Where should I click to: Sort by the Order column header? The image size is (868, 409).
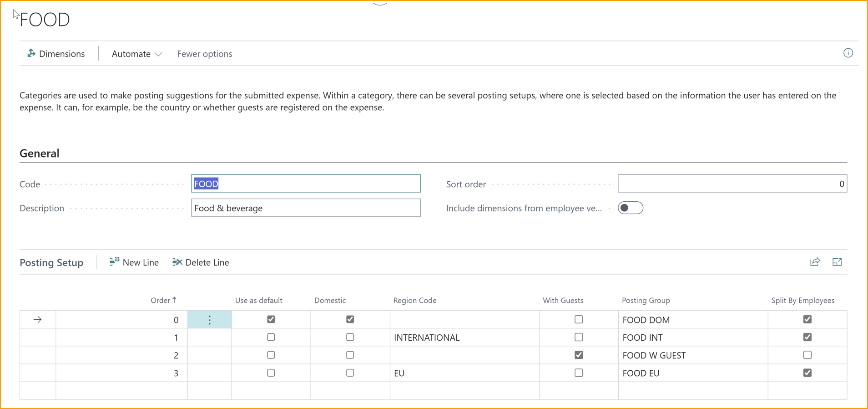point(163,300)
